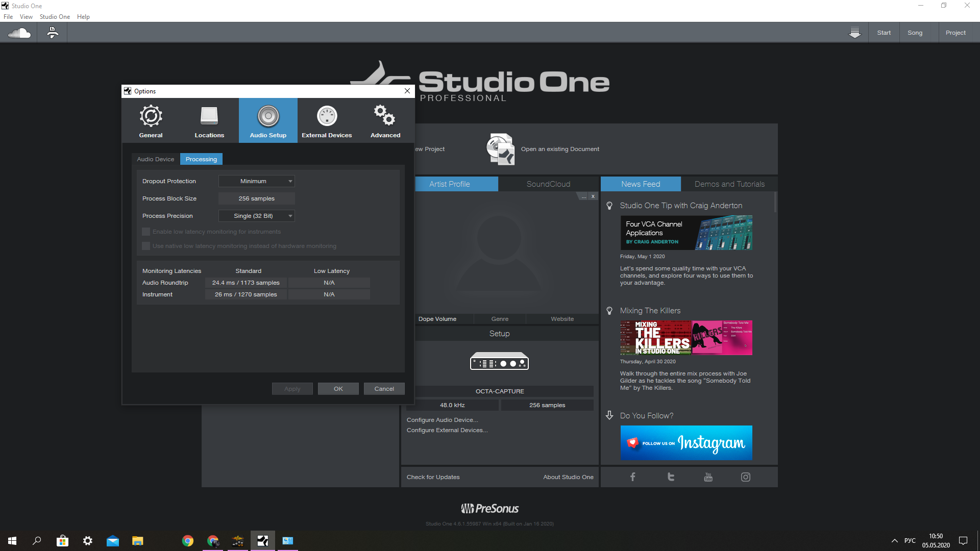Click the 48.0 kHz sample rate selector
The image size is (980, 551).
click(x=452, y=405)
